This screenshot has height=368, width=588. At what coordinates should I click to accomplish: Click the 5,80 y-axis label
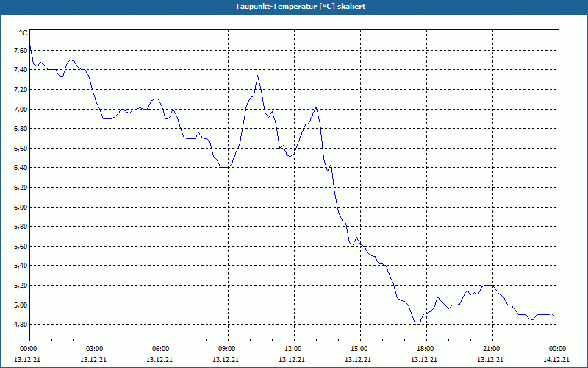[x=21, y=227]
